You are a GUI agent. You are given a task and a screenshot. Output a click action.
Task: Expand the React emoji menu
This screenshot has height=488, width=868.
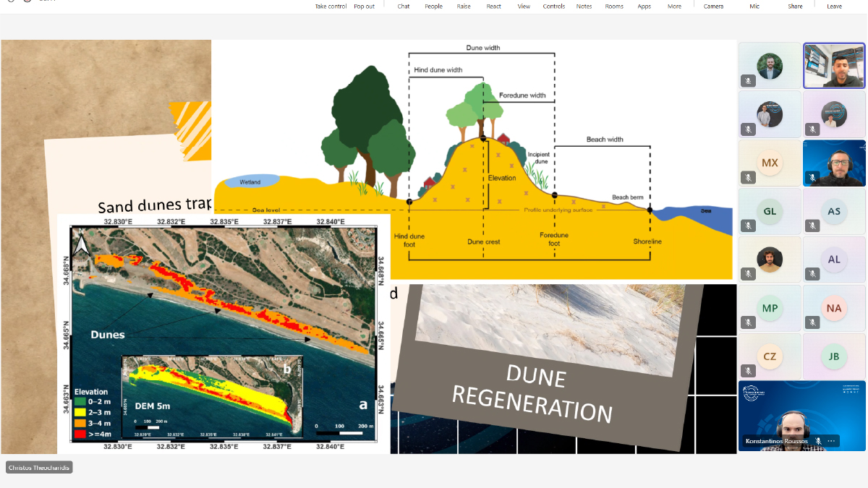[493, 6]
